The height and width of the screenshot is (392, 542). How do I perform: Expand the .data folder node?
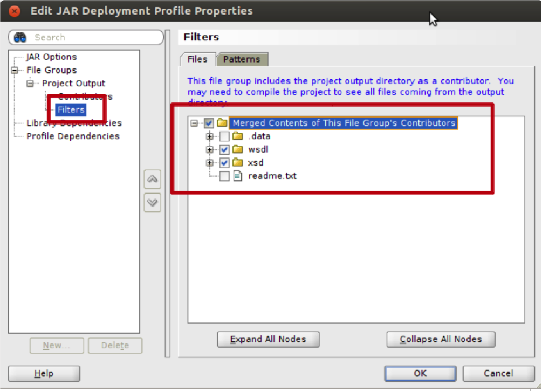[209, 136]
